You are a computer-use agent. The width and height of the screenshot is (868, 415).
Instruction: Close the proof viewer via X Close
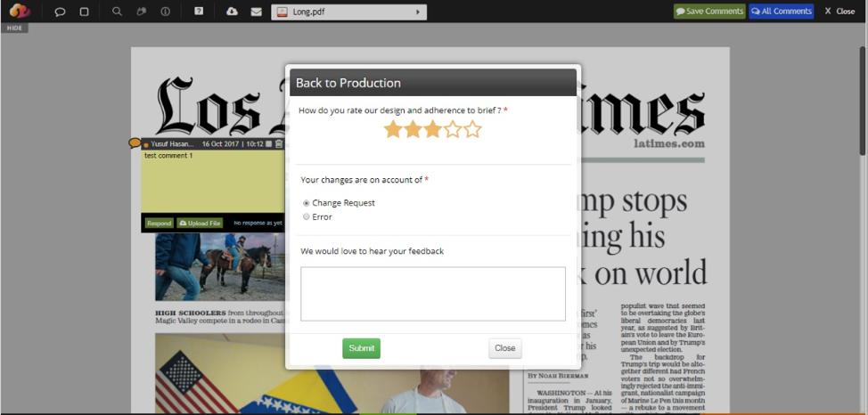point(839,11)
